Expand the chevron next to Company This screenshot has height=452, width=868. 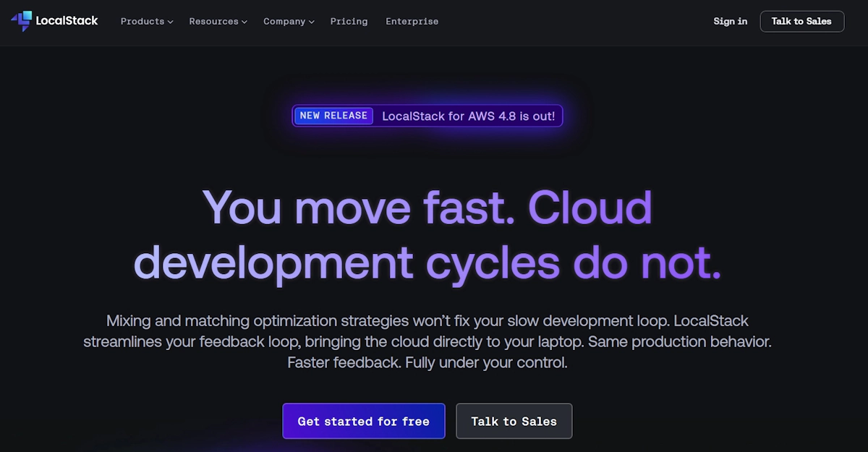point(312,22)
